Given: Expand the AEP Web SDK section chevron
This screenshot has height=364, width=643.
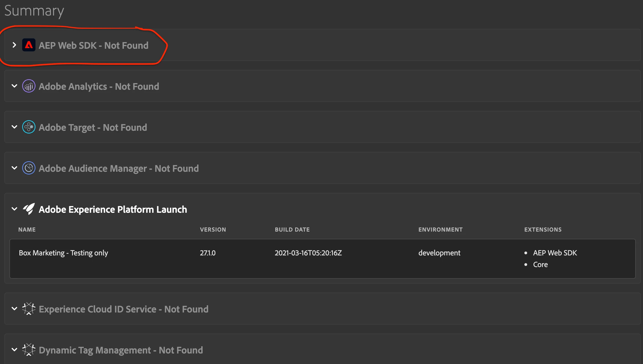Looking at the screenshot, I should [14, 45].
